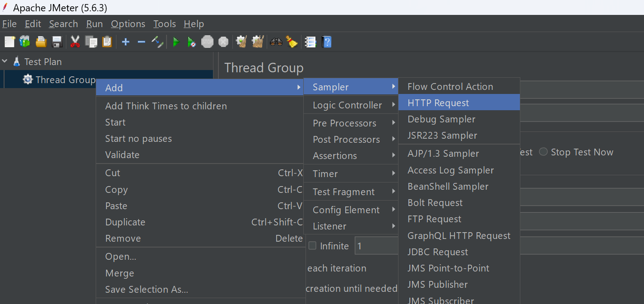The image size is (644, 304).
Task: Select Duplicate from context menu
Action: (x=200, y=222)
